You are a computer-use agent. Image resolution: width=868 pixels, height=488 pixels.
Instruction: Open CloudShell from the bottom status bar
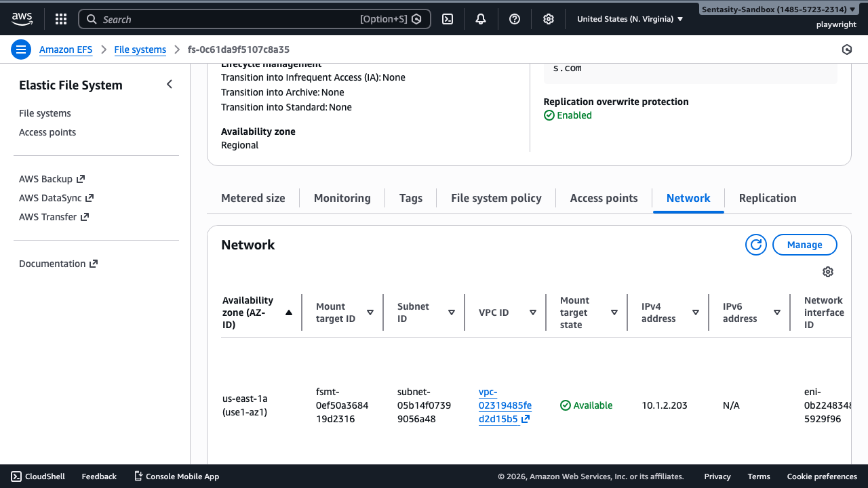[37, 476]
